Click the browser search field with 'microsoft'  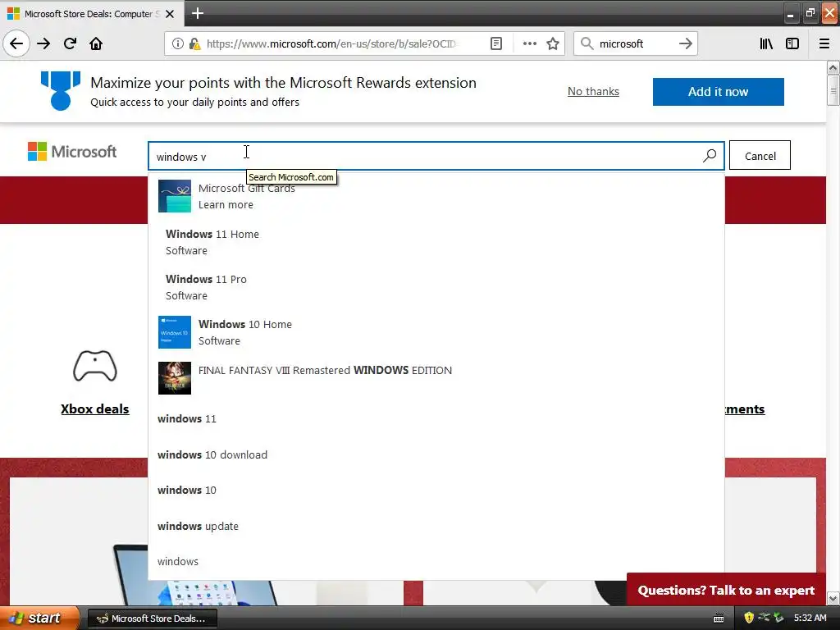click(635, 44)
